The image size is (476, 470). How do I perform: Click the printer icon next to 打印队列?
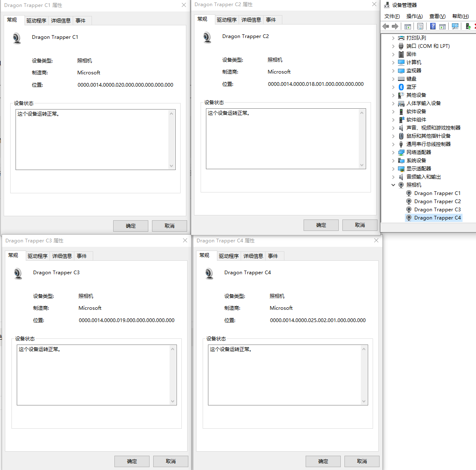pyautogui.click(x=401, y=38)
